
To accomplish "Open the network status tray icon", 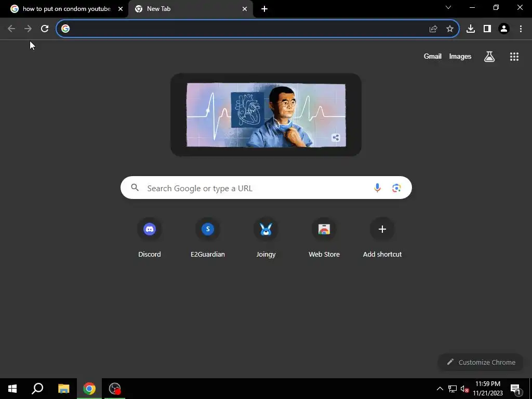I will tap(453, 389).
